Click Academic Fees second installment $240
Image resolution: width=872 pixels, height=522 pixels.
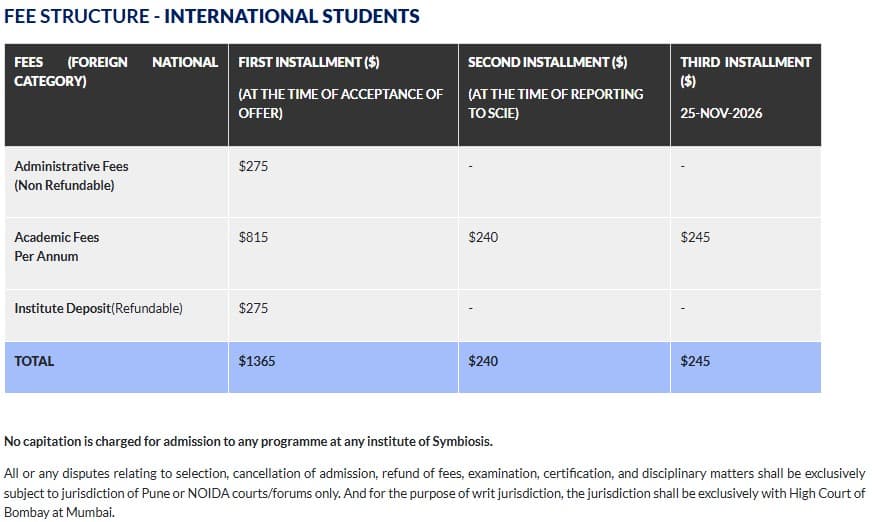483,237
